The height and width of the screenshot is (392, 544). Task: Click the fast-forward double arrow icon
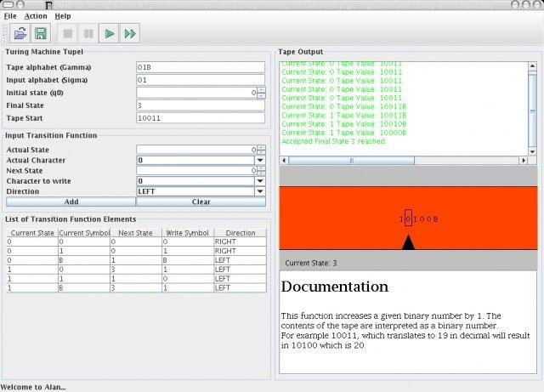tap(130, 33)
